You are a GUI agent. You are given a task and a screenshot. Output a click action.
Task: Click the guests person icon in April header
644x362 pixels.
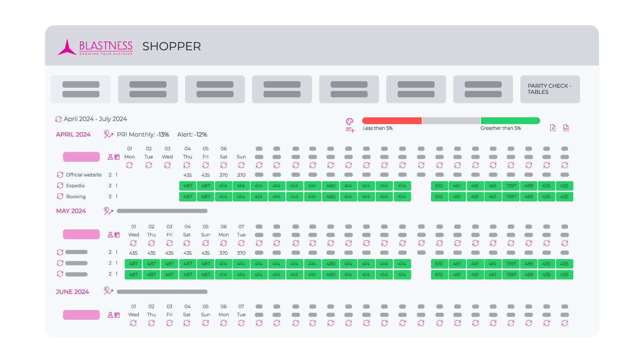(x=110, y=157)
